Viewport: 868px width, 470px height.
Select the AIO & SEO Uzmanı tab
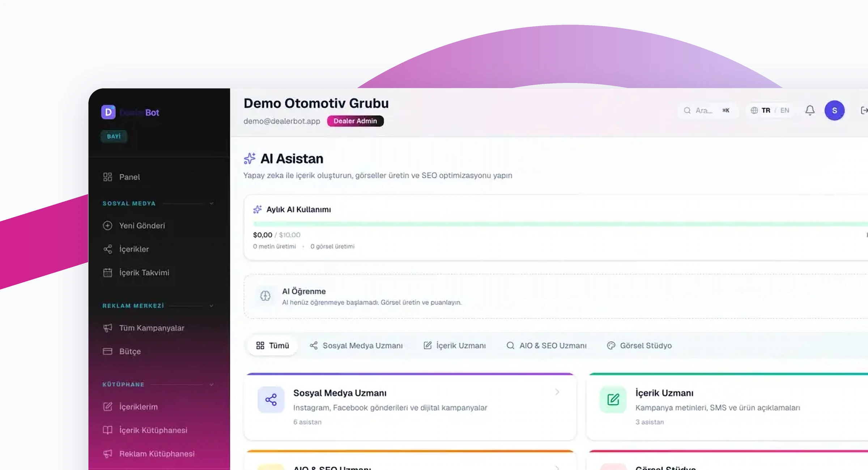pyautogui.click(x=546, y=346)
